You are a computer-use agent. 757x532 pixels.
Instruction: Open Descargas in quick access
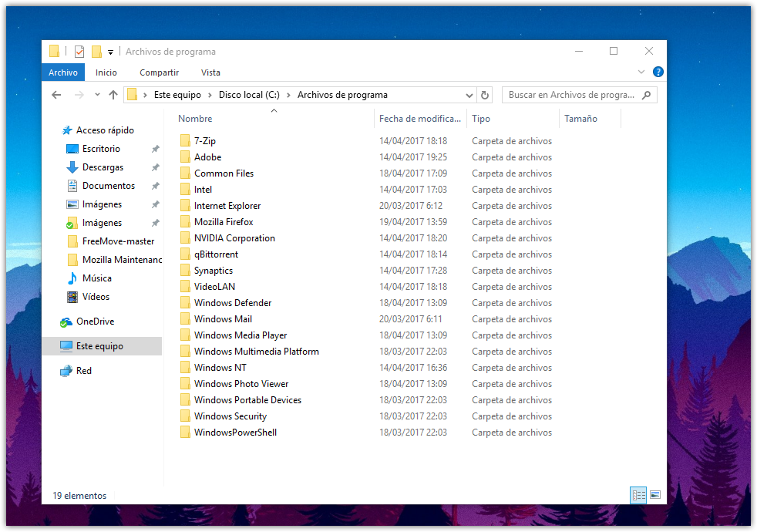(x=103, y=167)
